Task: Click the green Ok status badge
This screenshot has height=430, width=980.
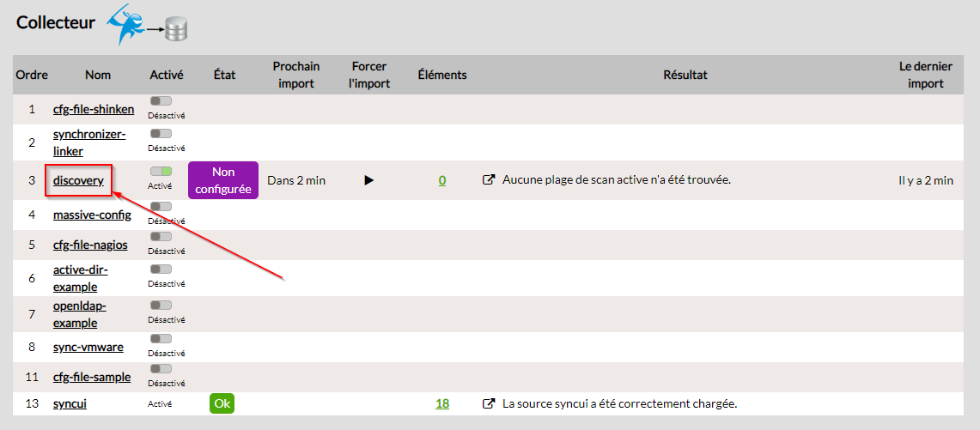Action: (222, 403)
